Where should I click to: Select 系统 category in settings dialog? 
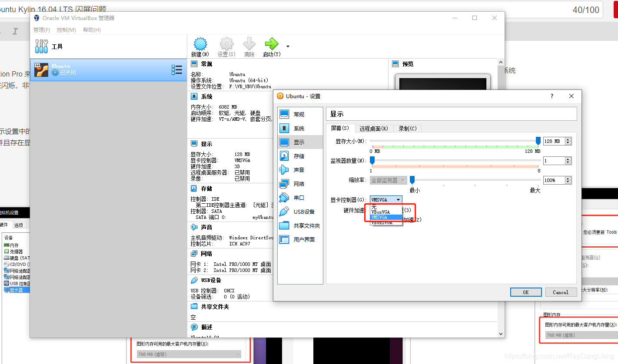[x=300, y=128]
